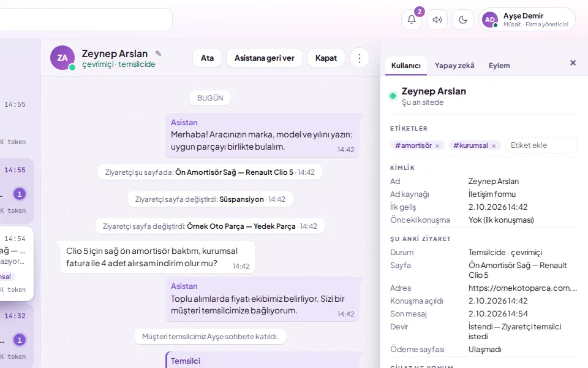Click the visitor message about kurumsal fatura

[x=157, y=258]
